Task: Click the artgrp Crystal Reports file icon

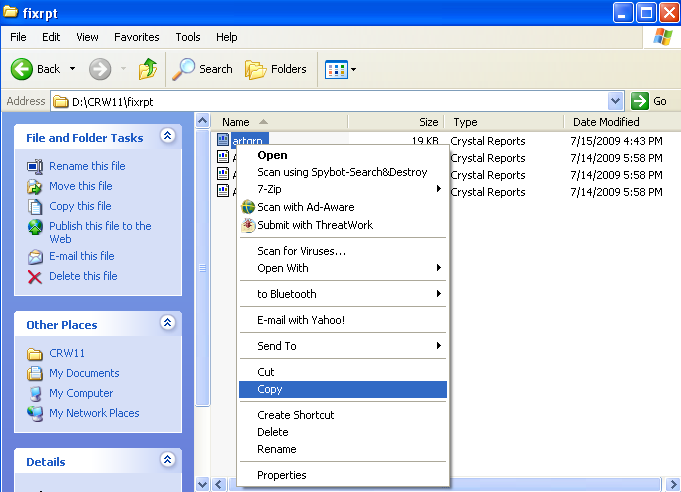Action: coord(223,140)
